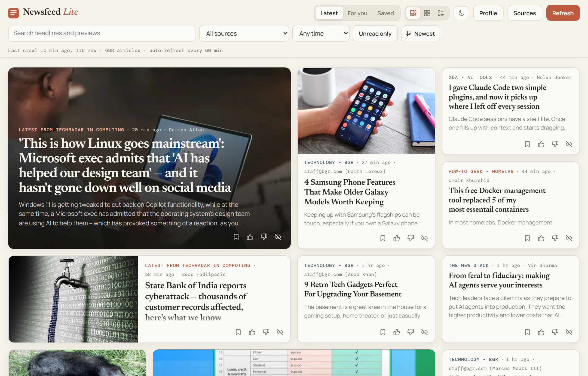Screen dimensions: 588x376
Task: Open 4 Samsung Phone Features headline
Action: pyautogui.click(x=350, y=192)
